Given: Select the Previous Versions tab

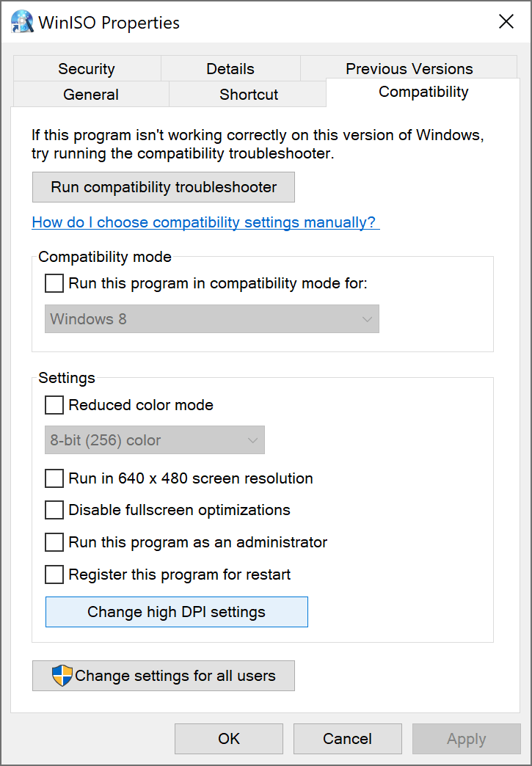Looking at the screenshot, I should point(408,68).
